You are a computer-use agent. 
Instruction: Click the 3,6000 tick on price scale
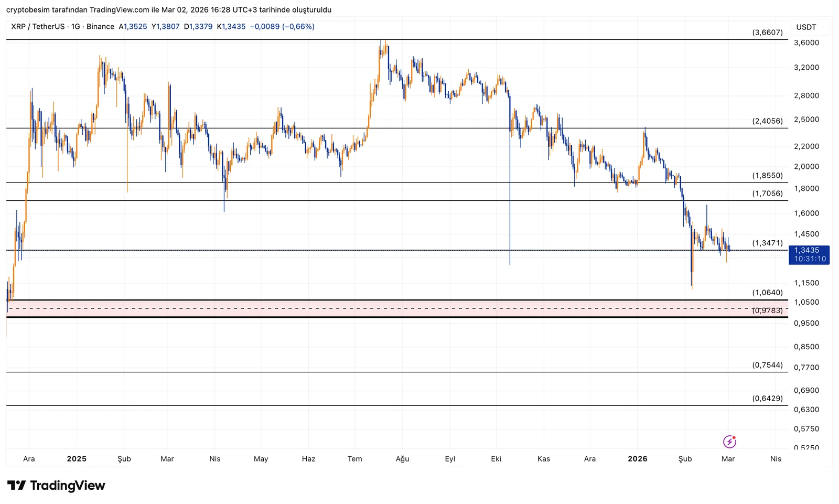click(x=806, y=43)
